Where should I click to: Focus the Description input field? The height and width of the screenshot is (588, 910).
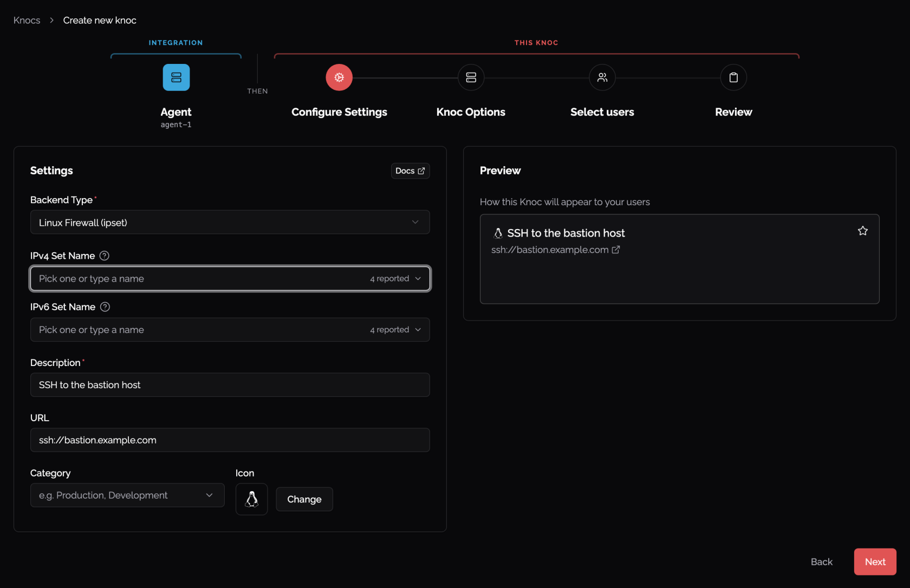(x=230, y=385)
